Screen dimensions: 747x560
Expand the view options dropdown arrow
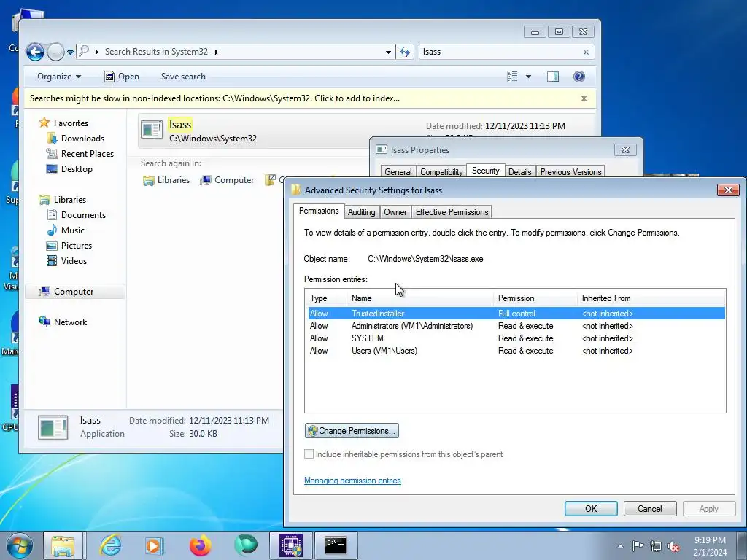[x=528, y=77]
